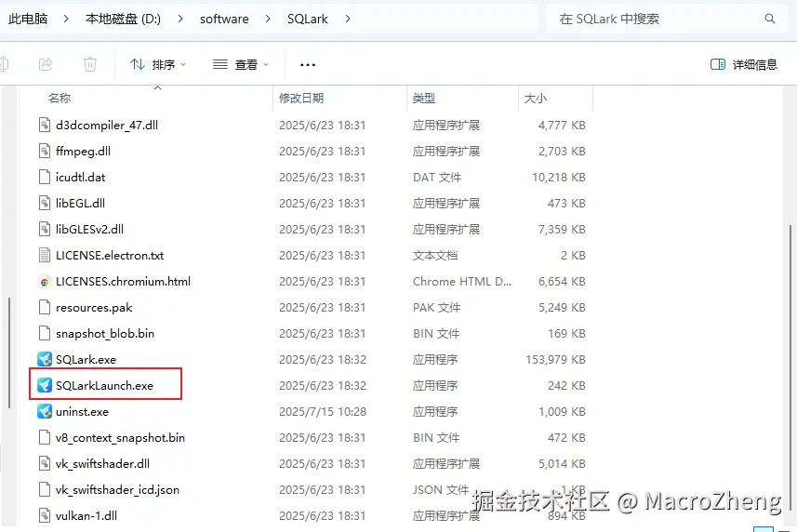Select the libGLESv2.dll file name
Image resolution: width=797 pixels, height=532 pixels.
click(x=89, y=229)
